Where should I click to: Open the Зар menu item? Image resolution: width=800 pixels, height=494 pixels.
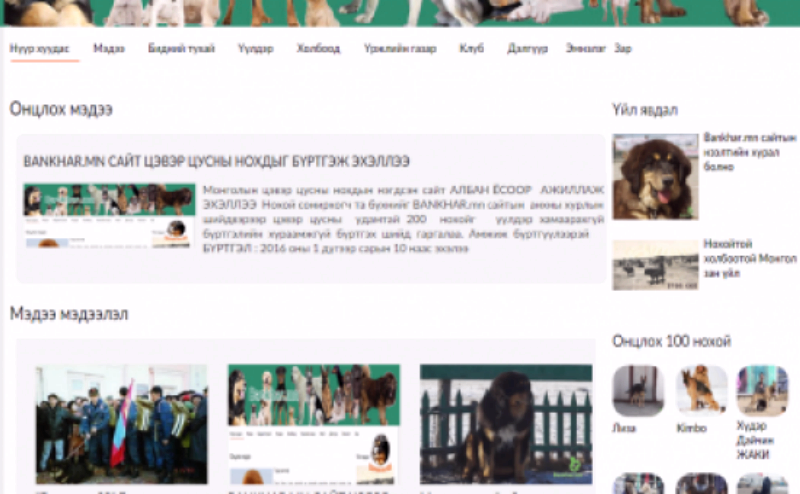[x=623, y=48]
